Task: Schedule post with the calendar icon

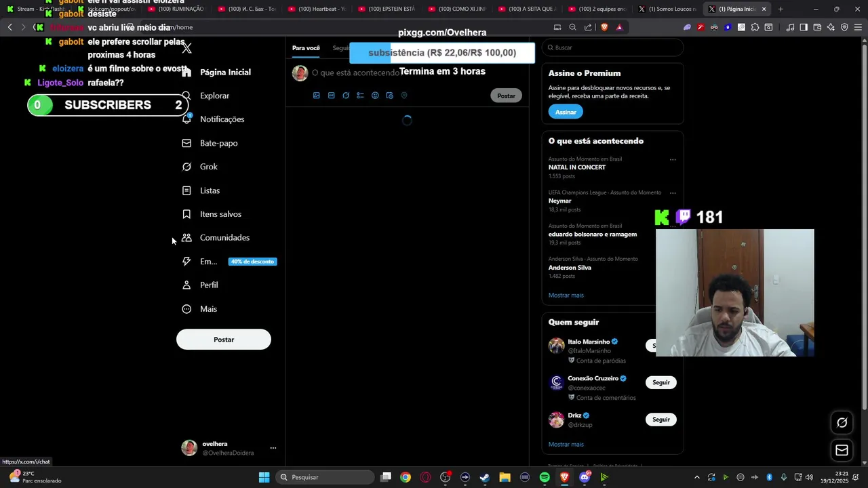Action: 389,96
